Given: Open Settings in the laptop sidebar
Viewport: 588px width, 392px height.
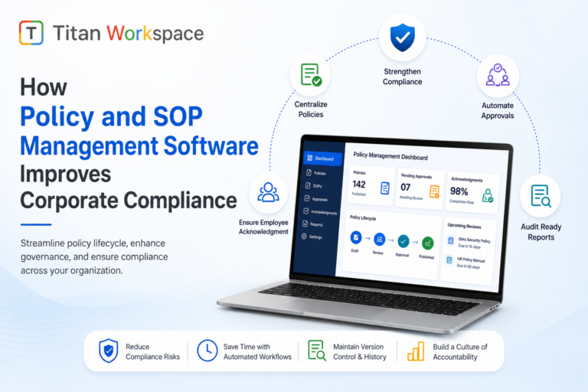Looking at the screenshot, I should (312, 237).
